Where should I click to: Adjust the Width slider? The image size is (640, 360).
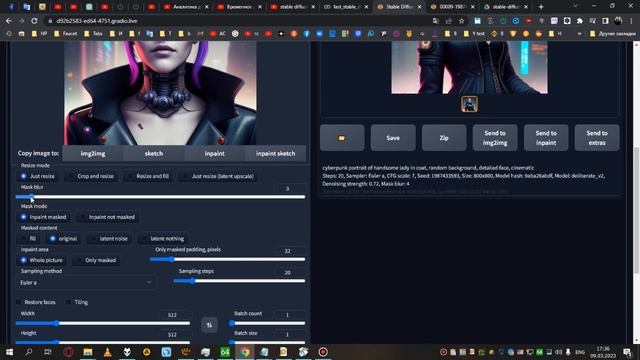point(103,323)
